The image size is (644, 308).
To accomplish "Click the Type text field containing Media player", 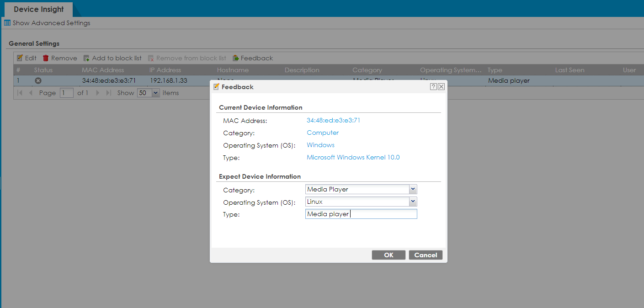I will click(361, 214).
